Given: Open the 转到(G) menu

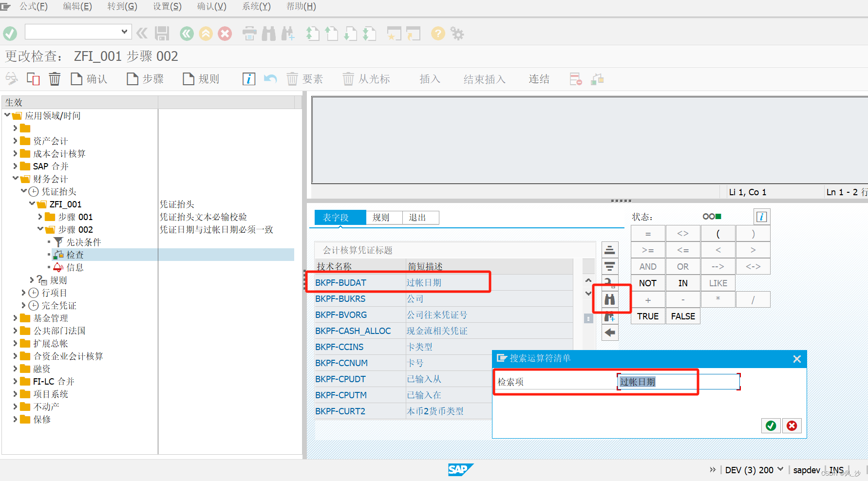Looking at the screenshot, I should [122, 6].
